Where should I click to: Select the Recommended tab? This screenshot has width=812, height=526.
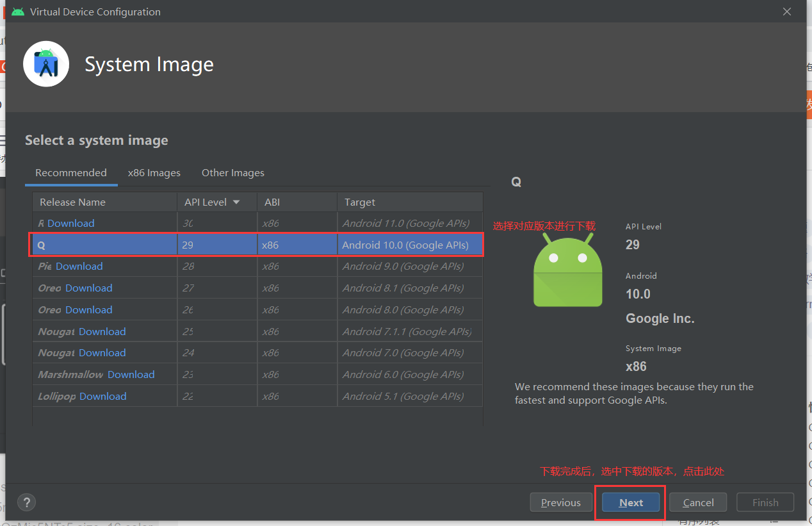pos(71,173)
